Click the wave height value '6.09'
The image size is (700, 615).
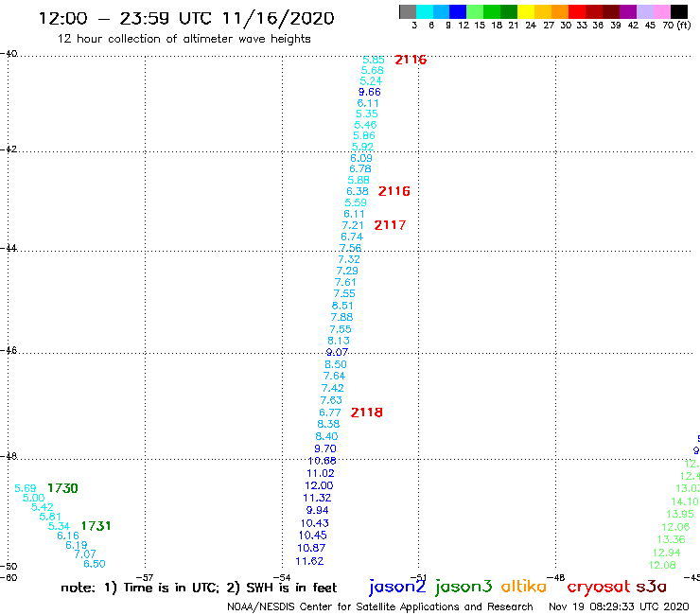coord(361,158)
